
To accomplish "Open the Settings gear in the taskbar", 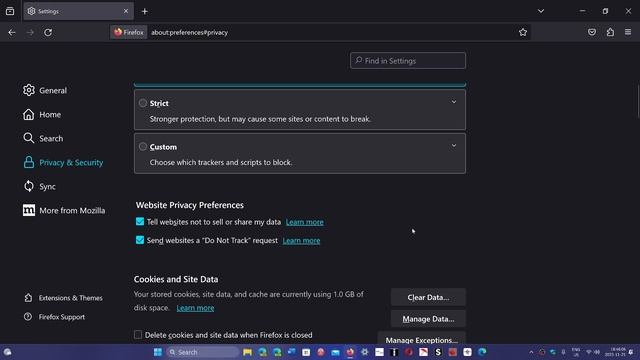I will (x=364, y=352).
